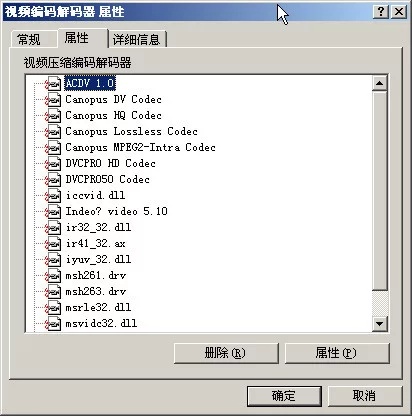
Task: Click the 删除(R) button
Action: pos(226,353)
